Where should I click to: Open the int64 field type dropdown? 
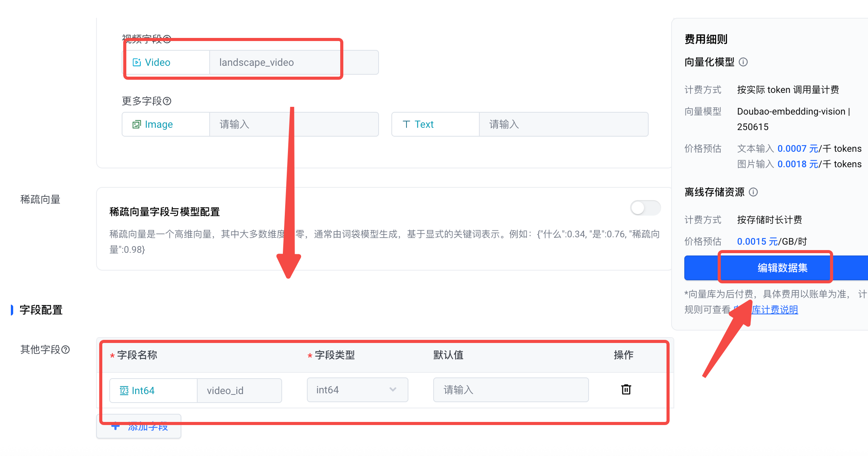(x=357, y=390)
